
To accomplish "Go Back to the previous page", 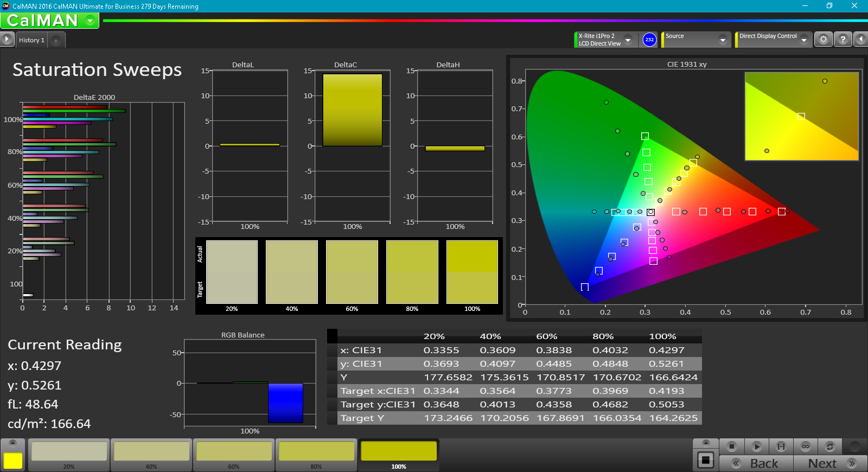I will 756,463.
